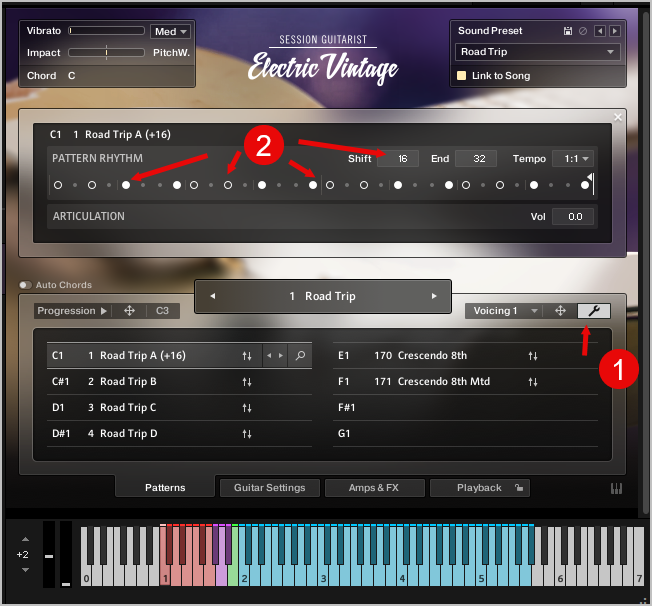Click the empty G1 pattern slot
Image resolution: width=652 pixels, height=606 pixels.
click(x=465, y=434)
